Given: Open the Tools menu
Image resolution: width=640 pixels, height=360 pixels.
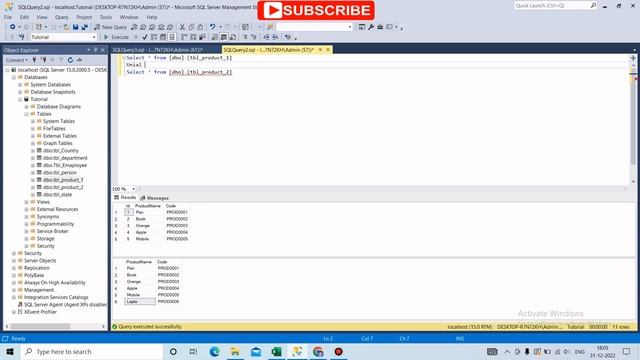Looking at the screenshot, I should (106, 17).
